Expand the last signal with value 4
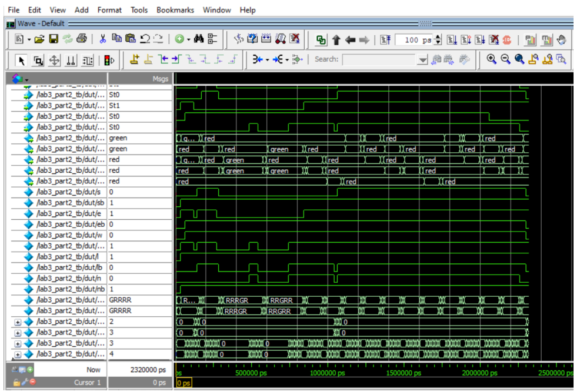The width and height of the screenshot is (580, 392). (x=18, y=354)
